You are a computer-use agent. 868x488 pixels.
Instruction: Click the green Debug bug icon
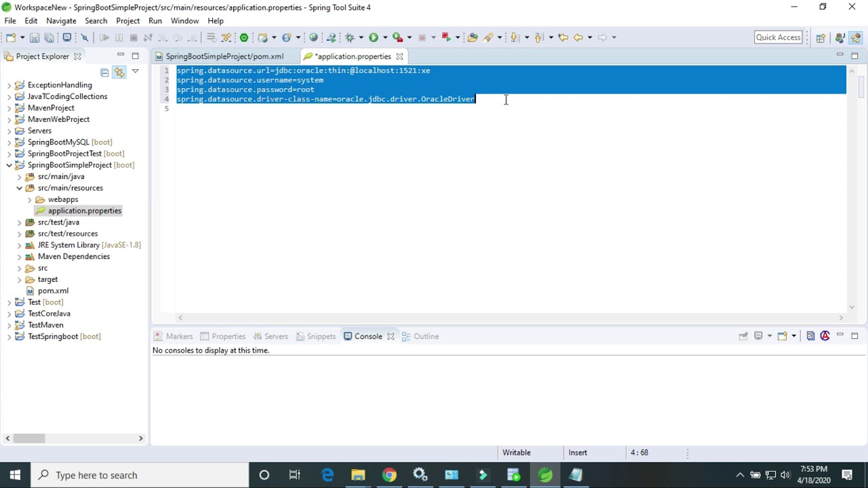[x=350, y=37]
